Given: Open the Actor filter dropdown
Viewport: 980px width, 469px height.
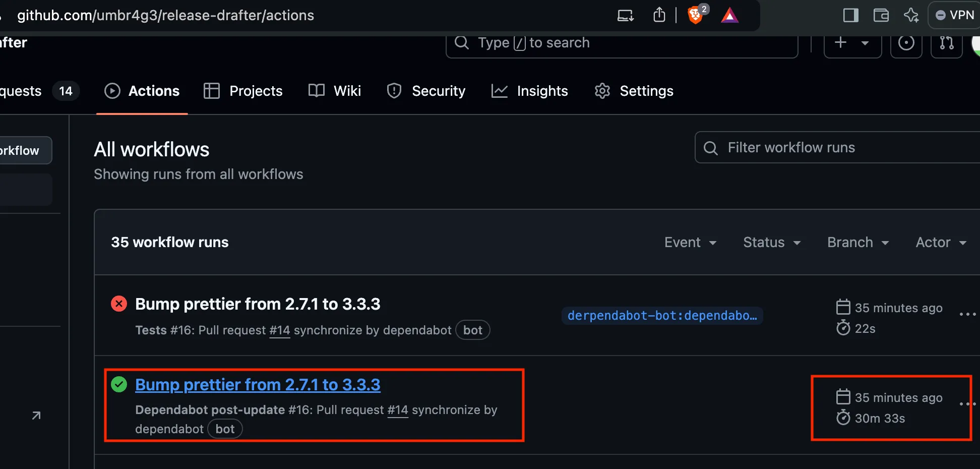Looking at the screenshot, I should (941, 243).
